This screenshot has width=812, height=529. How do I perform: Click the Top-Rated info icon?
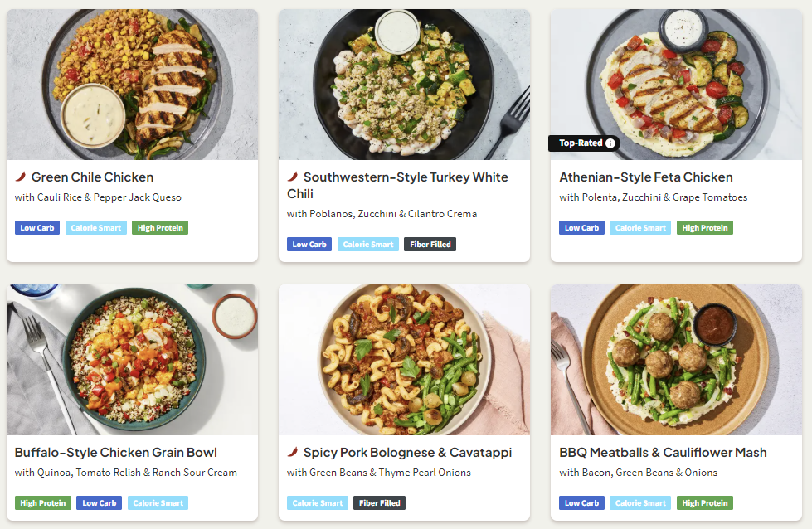(x=610, y=143)
